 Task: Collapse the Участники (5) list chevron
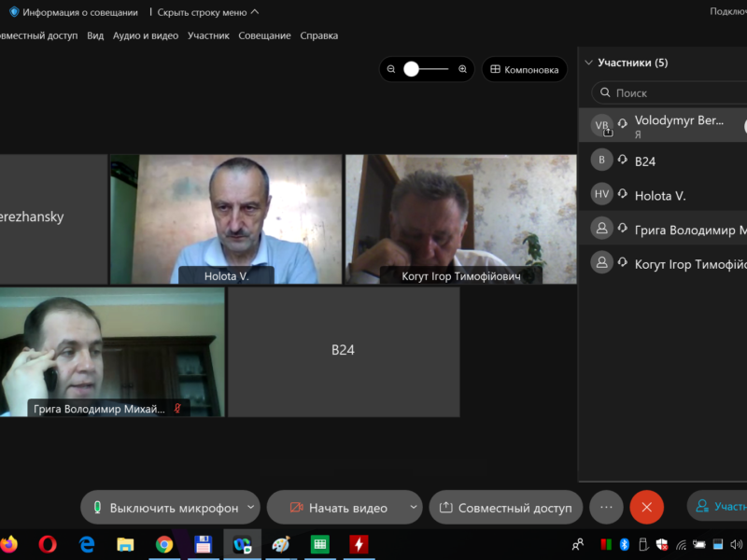pyautogui.click(x=588, y=63)
